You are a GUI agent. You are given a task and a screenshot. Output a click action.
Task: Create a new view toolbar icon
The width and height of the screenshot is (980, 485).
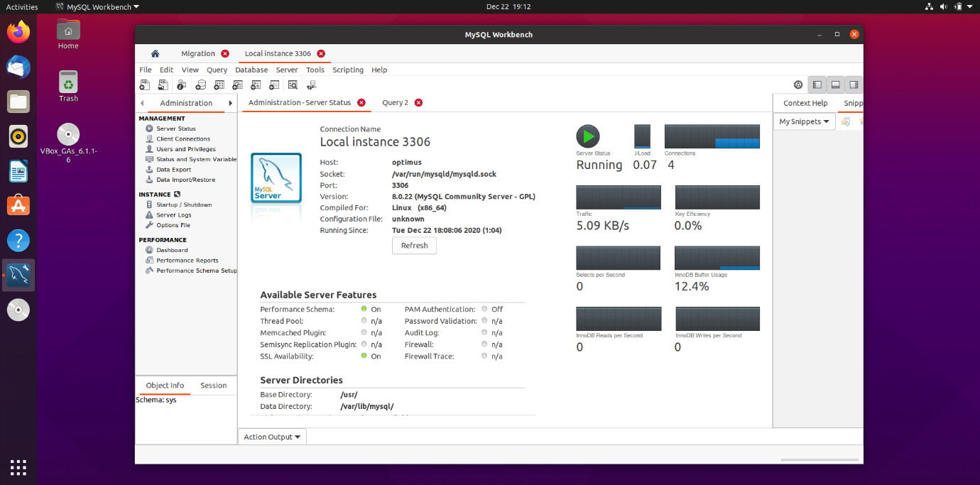click(237, 85)
